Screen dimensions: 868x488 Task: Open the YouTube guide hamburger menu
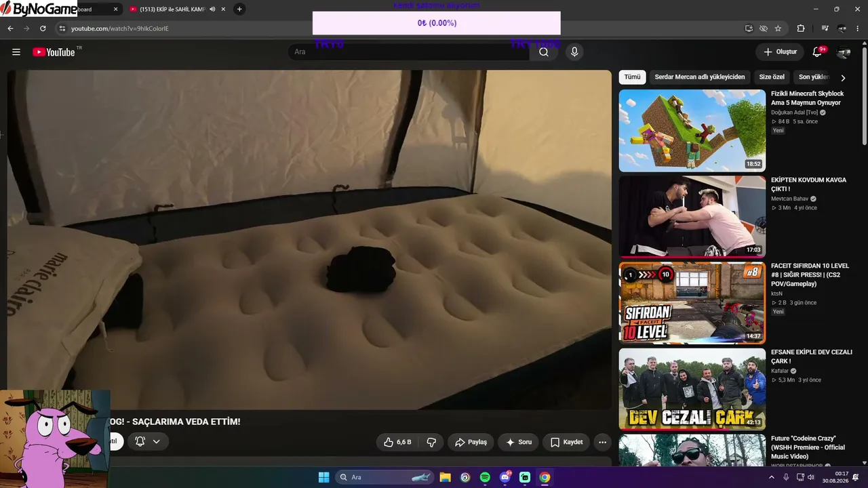pos(16,52)
